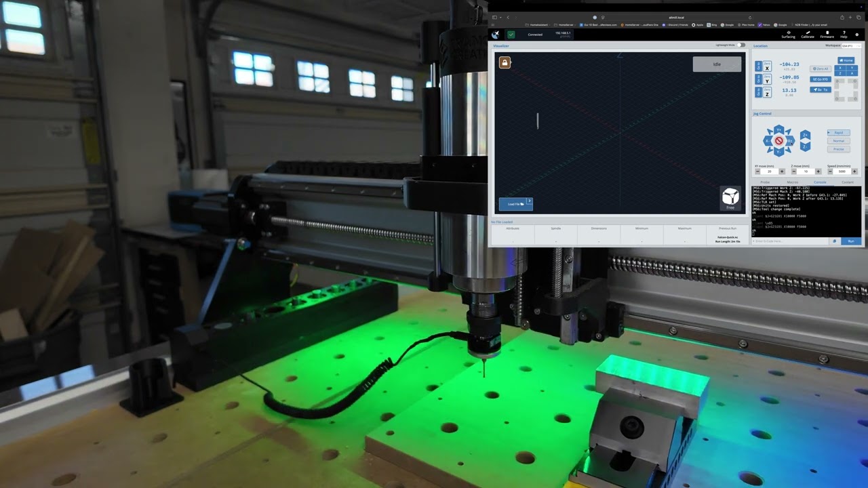Zero the Z axis

tap(767, 91)
